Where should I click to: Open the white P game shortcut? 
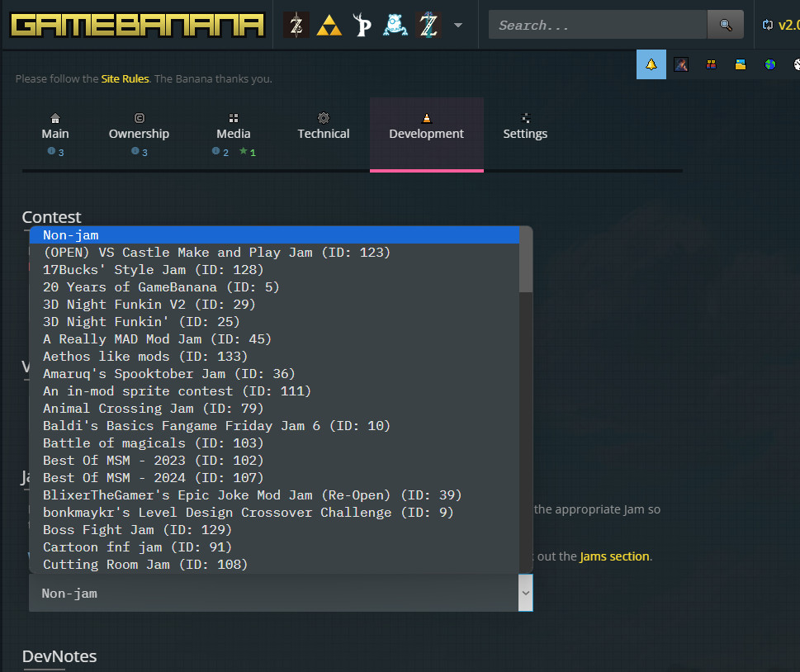362,25
